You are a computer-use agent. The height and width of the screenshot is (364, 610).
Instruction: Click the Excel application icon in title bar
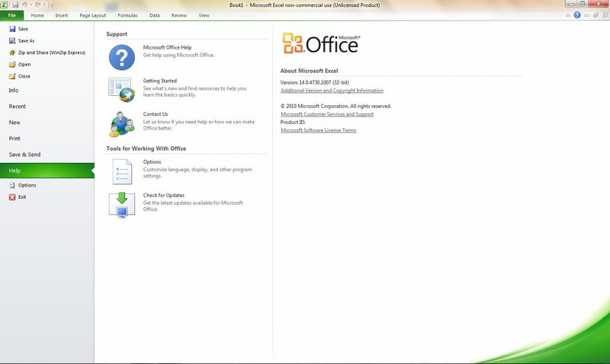(4, 5)
